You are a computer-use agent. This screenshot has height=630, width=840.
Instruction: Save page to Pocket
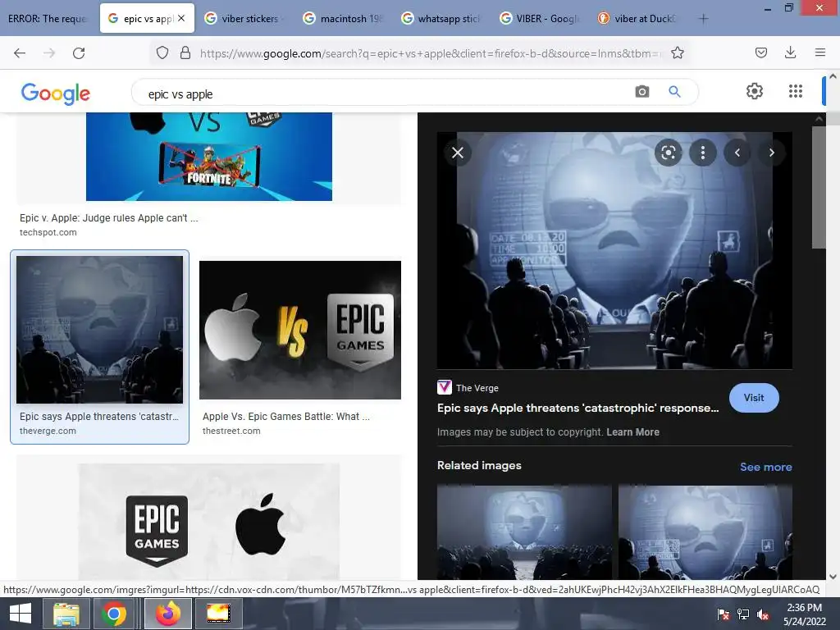pyautogui.click(x=760, y=52)
